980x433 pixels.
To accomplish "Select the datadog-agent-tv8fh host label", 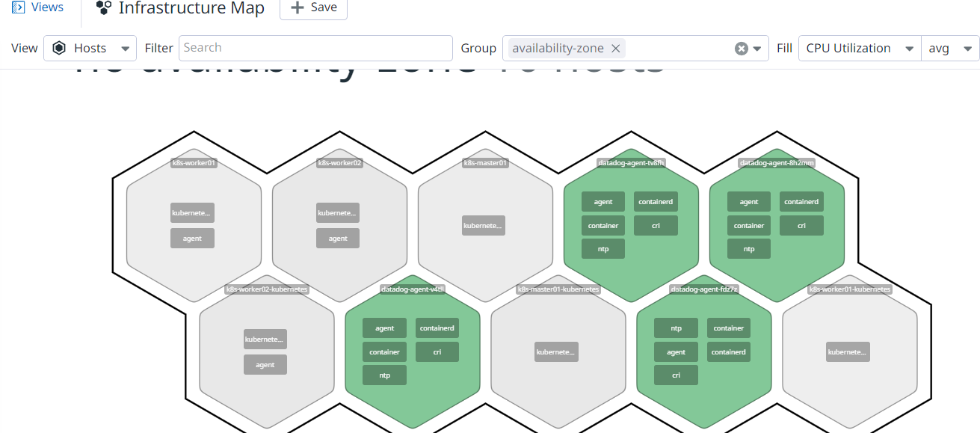I will coord(631,162).
